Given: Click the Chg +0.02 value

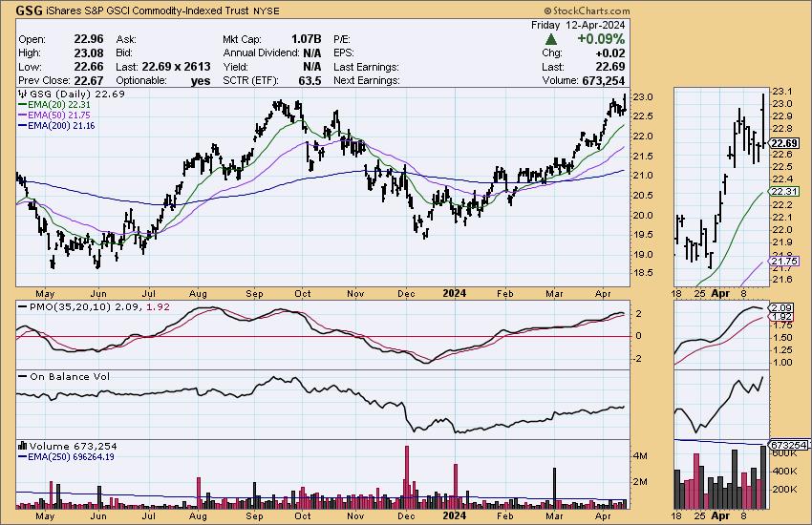Looking at the screenshot, I should point(610,52).
